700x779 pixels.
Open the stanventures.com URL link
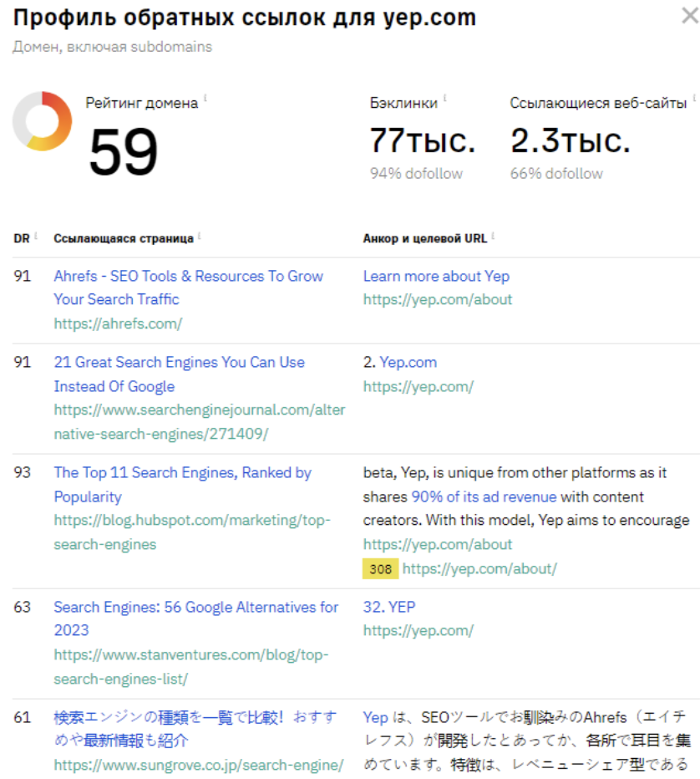(191, 667)
